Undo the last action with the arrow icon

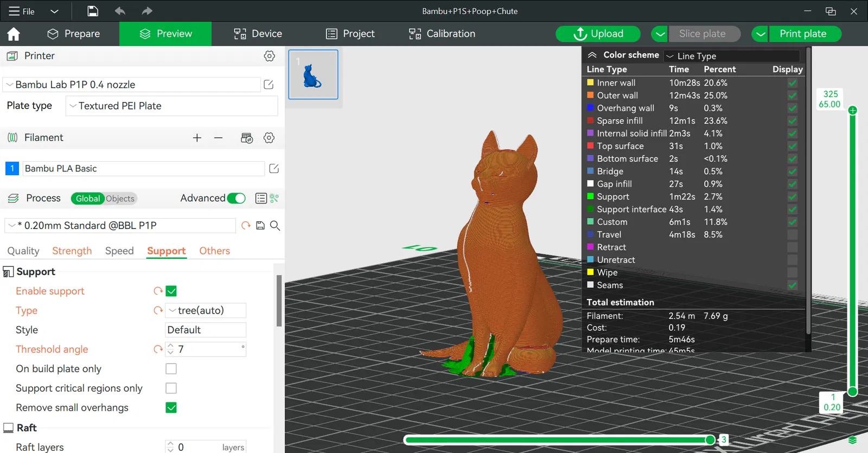pyautogui.click(x=120, y=11)
